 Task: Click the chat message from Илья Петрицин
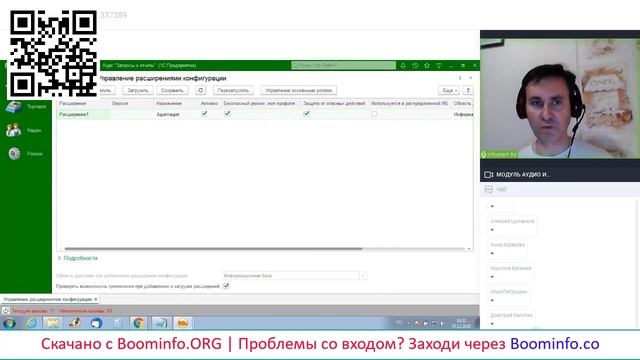(509, 296)
